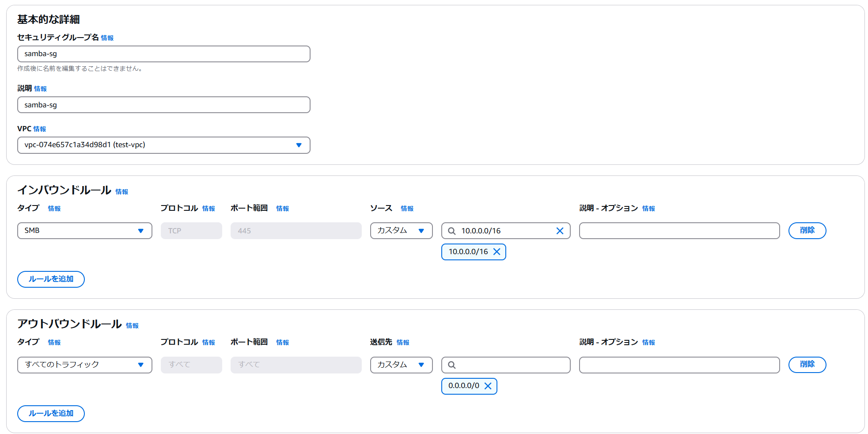Open the outbound すべてのトラフィック type dropdown
Image resolution: width=868 pixels, height=434 pixels.
[x=85, y=365]
